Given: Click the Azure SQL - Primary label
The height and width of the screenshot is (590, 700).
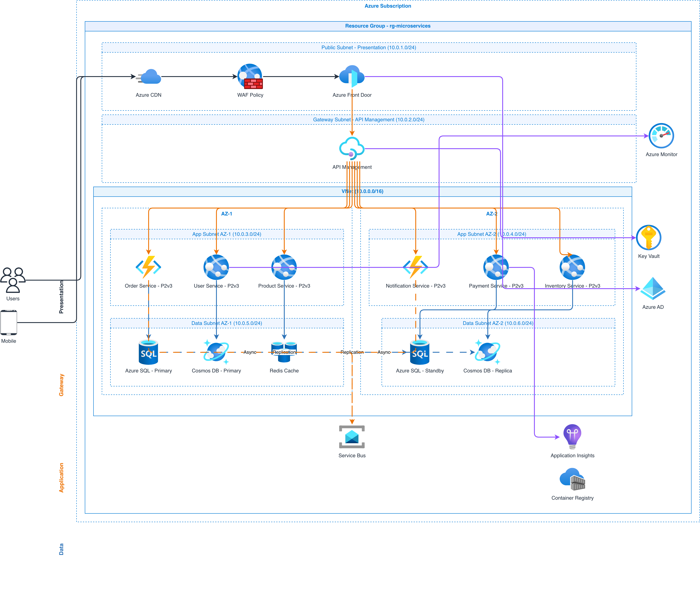Looking at the screenshot, I should point(148,370).
